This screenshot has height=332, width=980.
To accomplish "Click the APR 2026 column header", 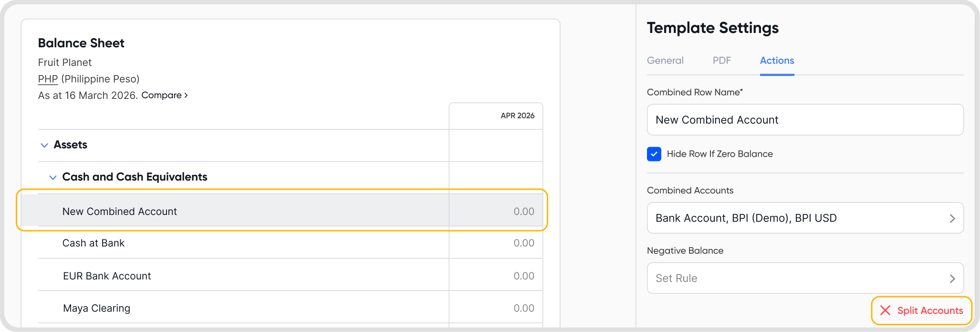I will (x=517, y=116).
